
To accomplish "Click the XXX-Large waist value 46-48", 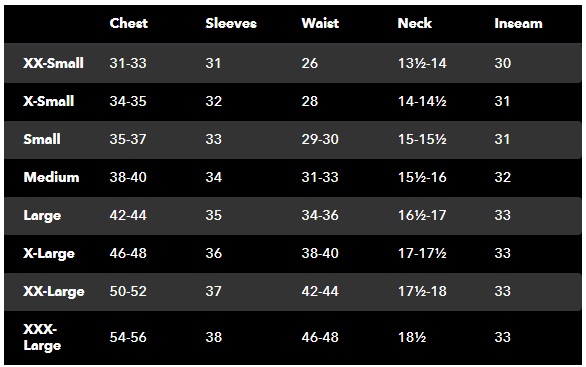I will (320, 337).
